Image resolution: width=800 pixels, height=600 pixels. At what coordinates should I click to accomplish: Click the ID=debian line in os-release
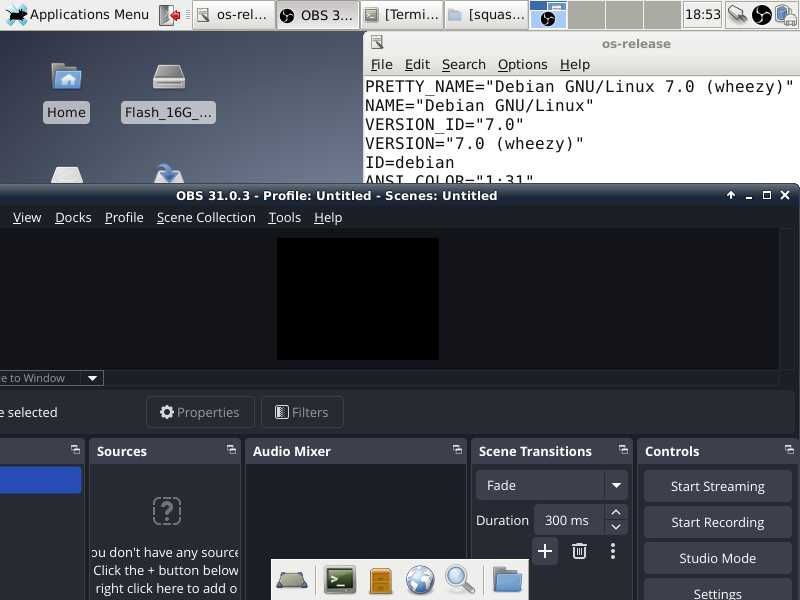coord(409,163)
